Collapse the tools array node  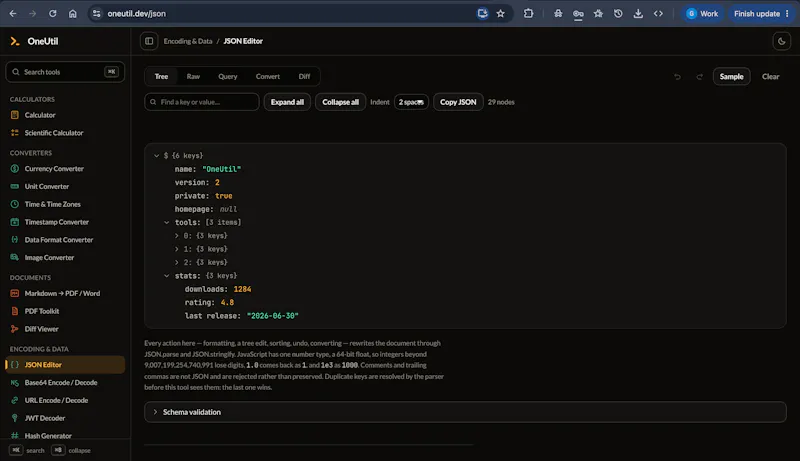tap(166, 222)
